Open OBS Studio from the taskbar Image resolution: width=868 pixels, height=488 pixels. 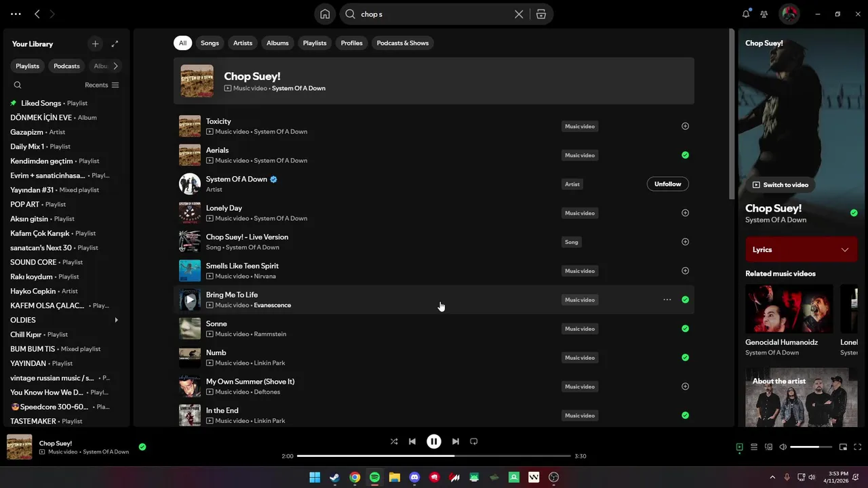554,478
